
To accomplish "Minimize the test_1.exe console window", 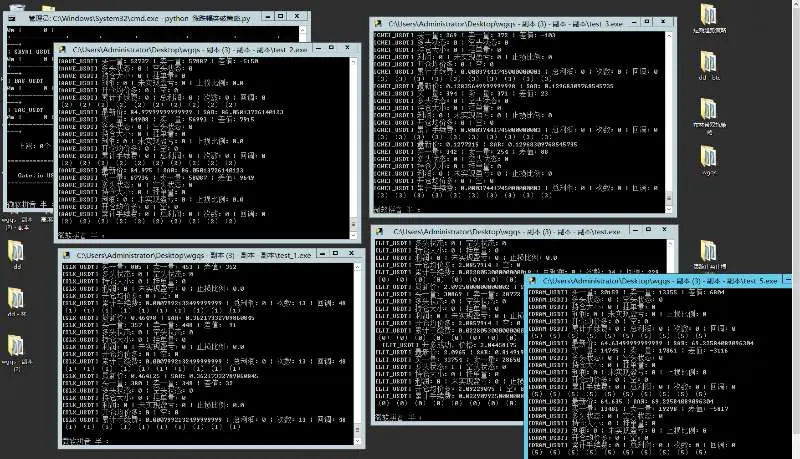I will 322,253.
